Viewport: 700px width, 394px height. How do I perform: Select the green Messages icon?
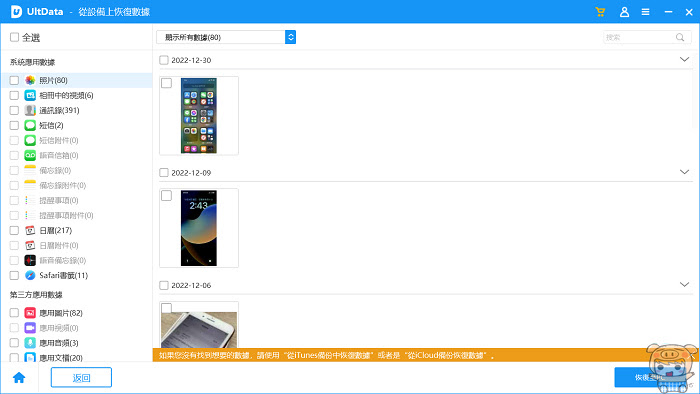click(30, 125)
